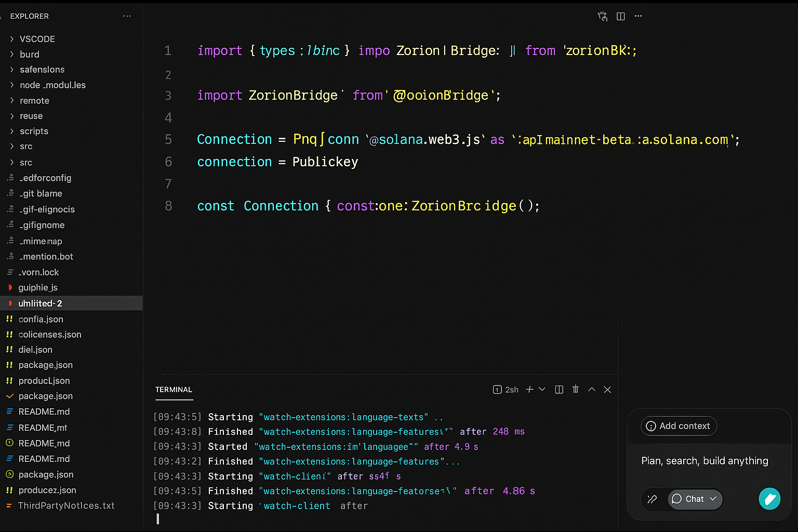
Task: Open the terminal launch profile dropdown chevron
Action: [x=542, y=389]
